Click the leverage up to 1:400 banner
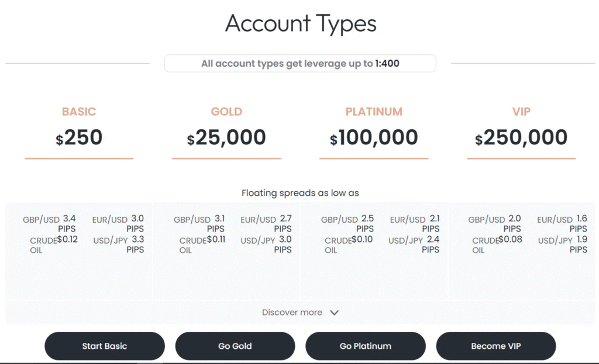This screenshot has width=599, height=364. pos(300,64)
